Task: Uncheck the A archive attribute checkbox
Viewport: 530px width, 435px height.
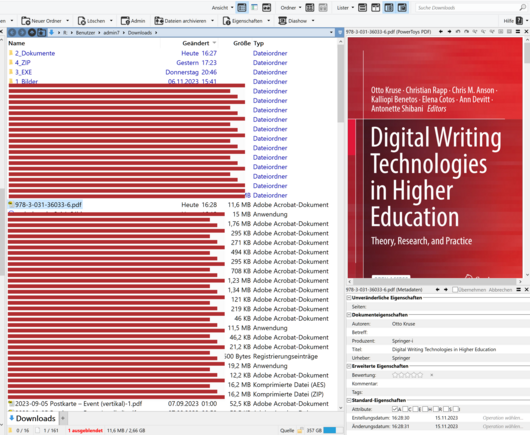Action: click(394, 409)
